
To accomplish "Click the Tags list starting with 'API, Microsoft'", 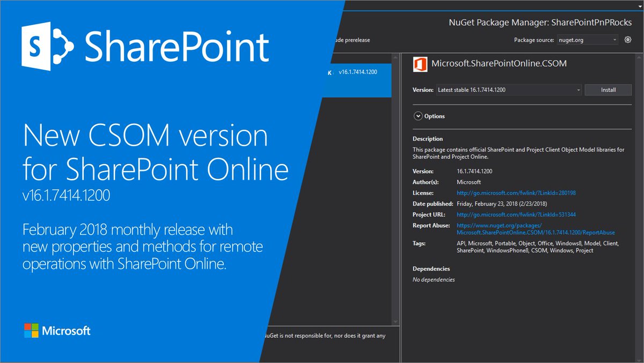I will pos(538,247).
